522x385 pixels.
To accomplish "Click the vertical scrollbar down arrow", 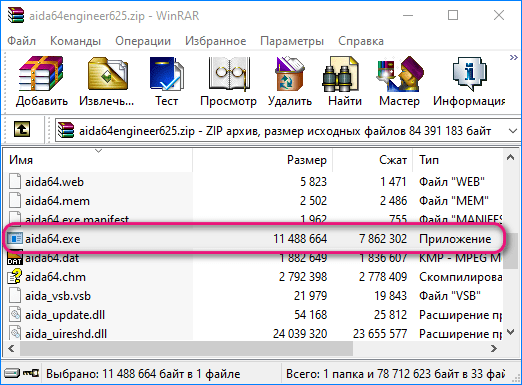I will coord(510,332).
